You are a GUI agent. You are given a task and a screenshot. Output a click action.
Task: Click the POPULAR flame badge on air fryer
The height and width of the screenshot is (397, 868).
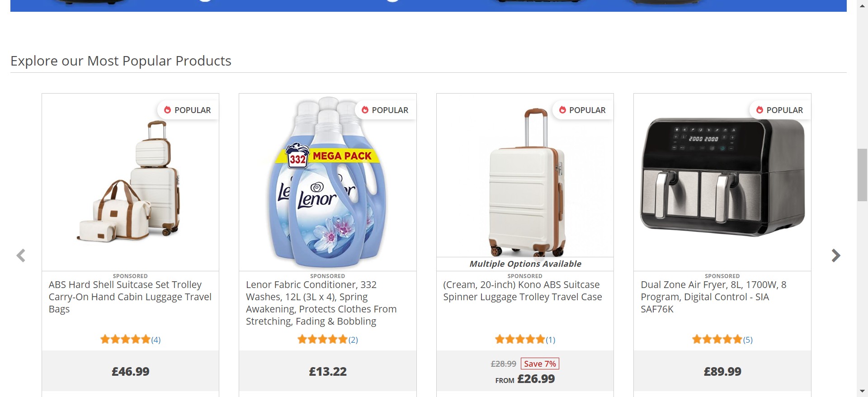coord(779,110)
